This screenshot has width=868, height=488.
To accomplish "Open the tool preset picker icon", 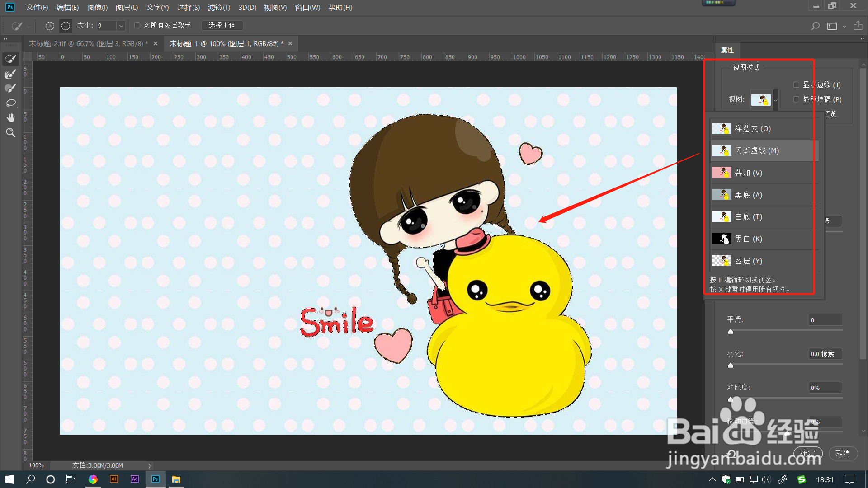I will tap(18, 26).
